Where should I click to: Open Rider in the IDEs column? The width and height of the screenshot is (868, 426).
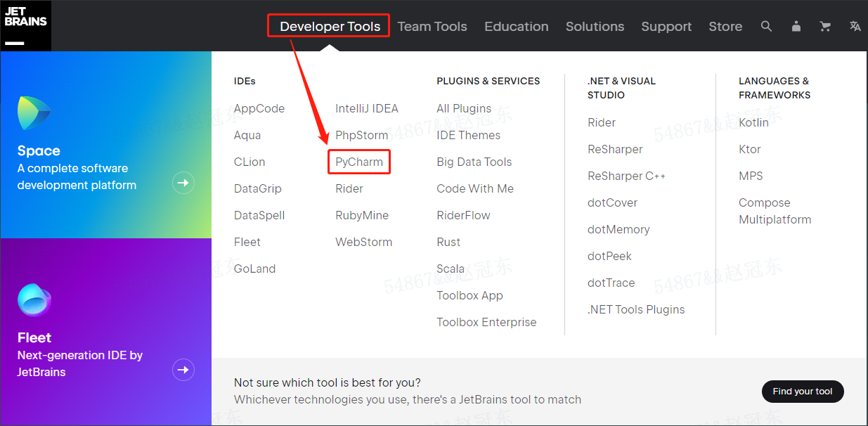[349, 188]
